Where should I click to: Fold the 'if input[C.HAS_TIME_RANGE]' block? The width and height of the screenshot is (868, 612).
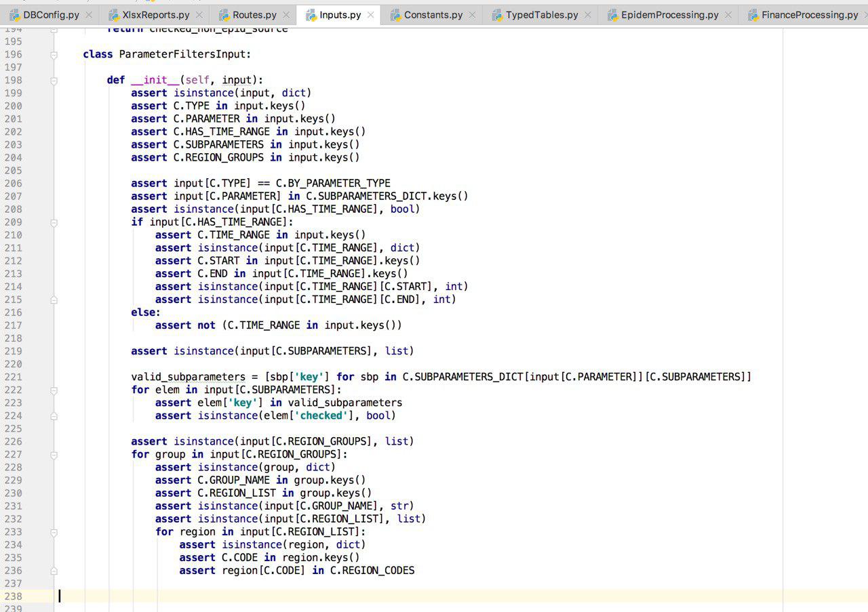coord(54,222)
